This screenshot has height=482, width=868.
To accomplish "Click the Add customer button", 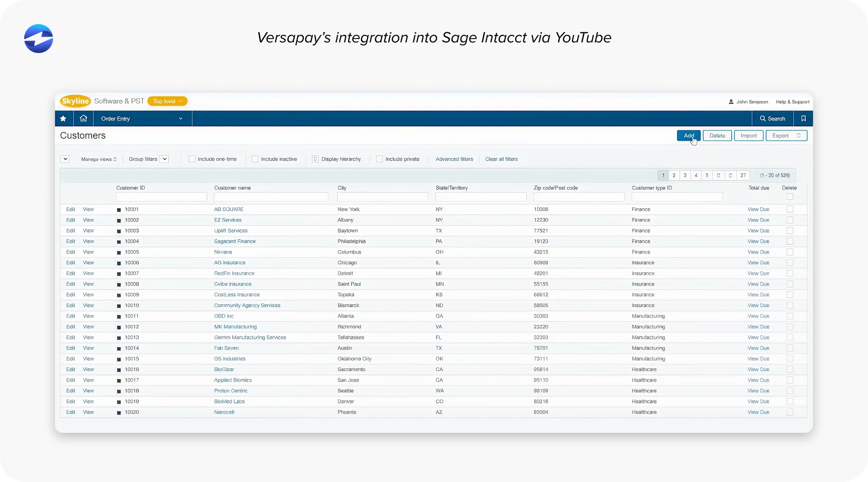I will (x=689, y=135).
